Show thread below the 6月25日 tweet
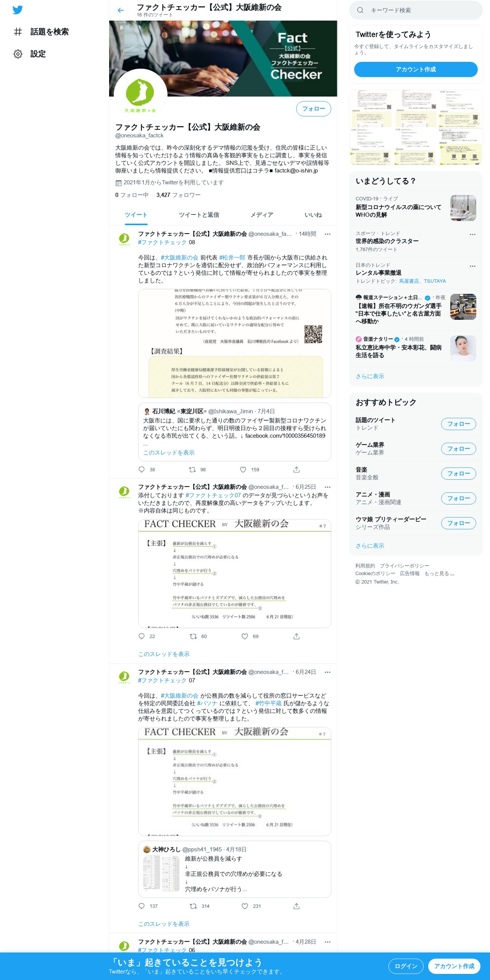 point(164,654)
